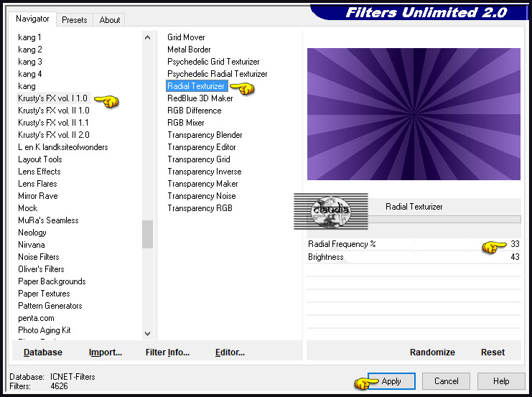The image size is (532, 397).
Task: Choose the Psychedelic Radial Texturizer filter
Action: 217,74
